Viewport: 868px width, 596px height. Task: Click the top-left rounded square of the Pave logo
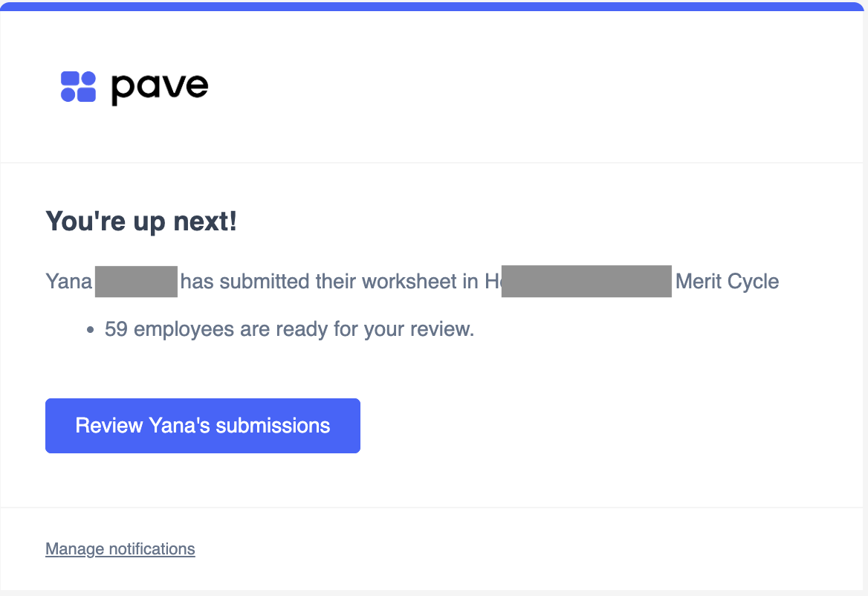[x=71, y=79]
